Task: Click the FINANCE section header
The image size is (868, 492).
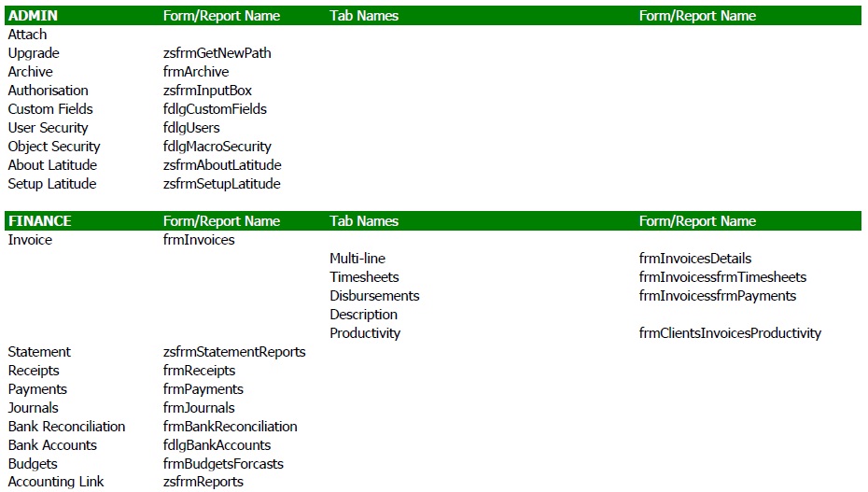Action: pyautogui.click(x=39, y=221)
